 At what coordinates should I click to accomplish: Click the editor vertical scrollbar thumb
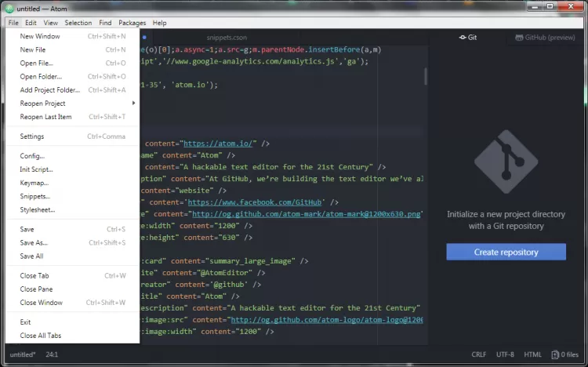(x=426, y=76)
